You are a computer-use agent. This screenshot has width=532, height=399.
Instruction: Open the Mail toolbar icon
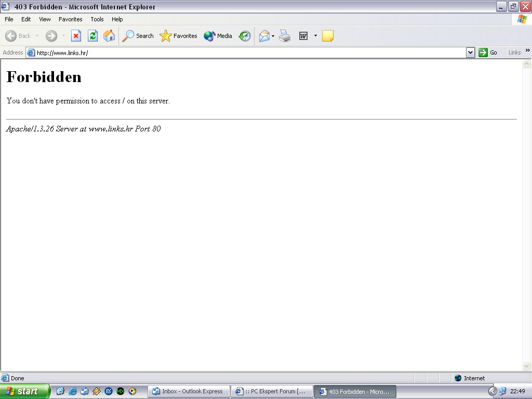(x=264, y=36)
